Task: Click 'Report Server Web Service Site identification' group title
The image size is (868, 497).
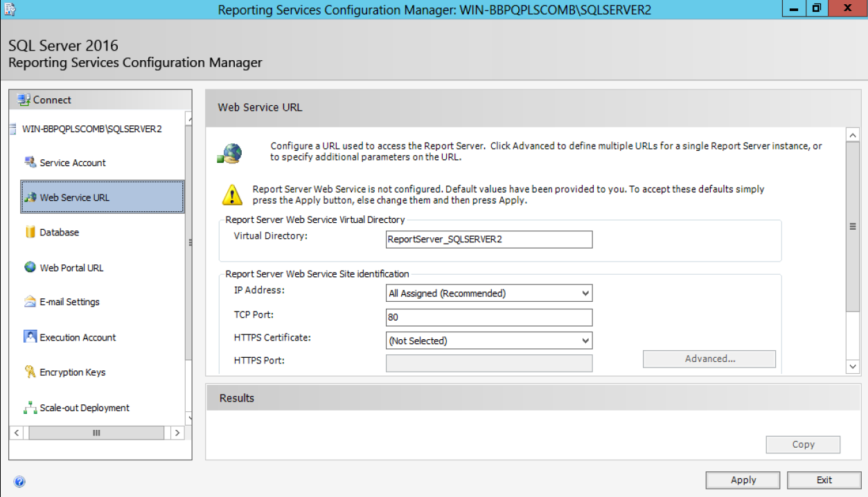Action: click(317, 273)
